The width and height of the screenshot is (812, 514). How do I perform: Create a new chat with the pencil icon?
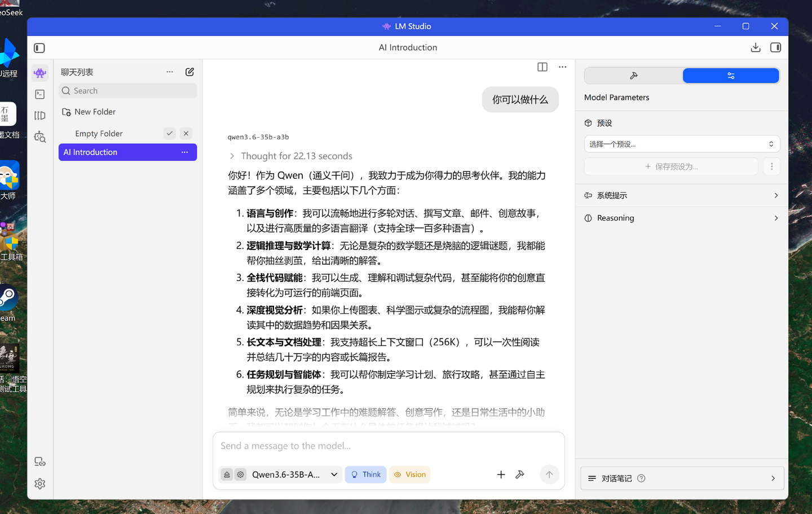[x=190, y=72]
